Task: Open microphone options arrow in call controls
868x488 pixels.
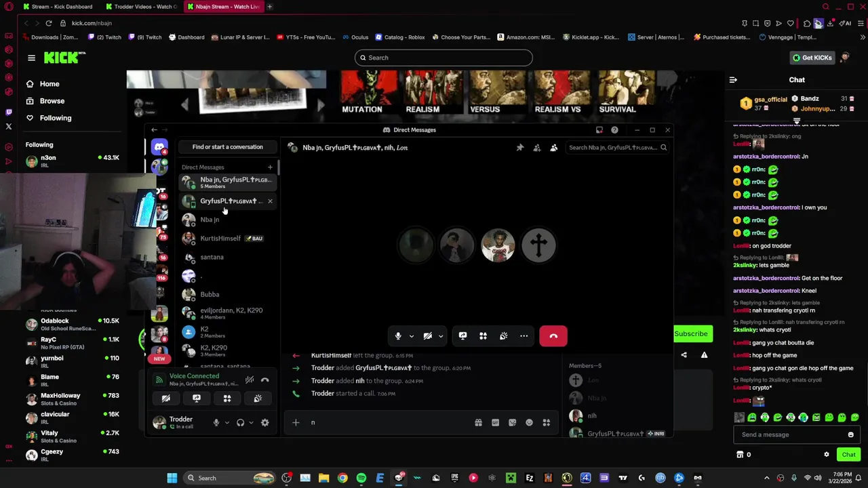Action: click(x=411, y=336)
